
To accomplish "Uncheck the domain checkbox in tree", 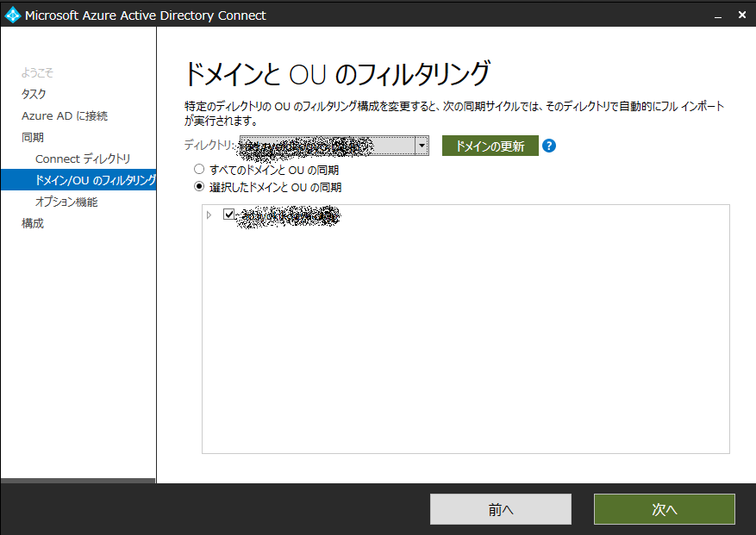I will (x=229, y=214).
